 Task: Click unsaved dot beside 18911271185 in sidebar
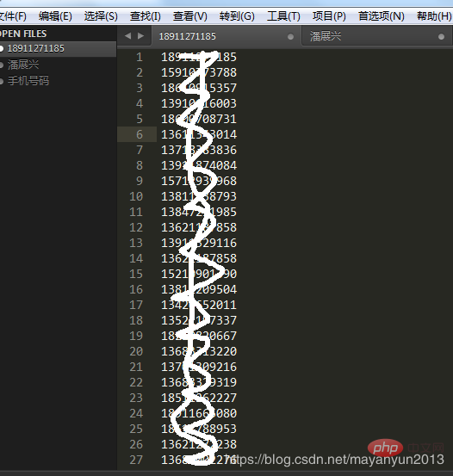(2, 48)
